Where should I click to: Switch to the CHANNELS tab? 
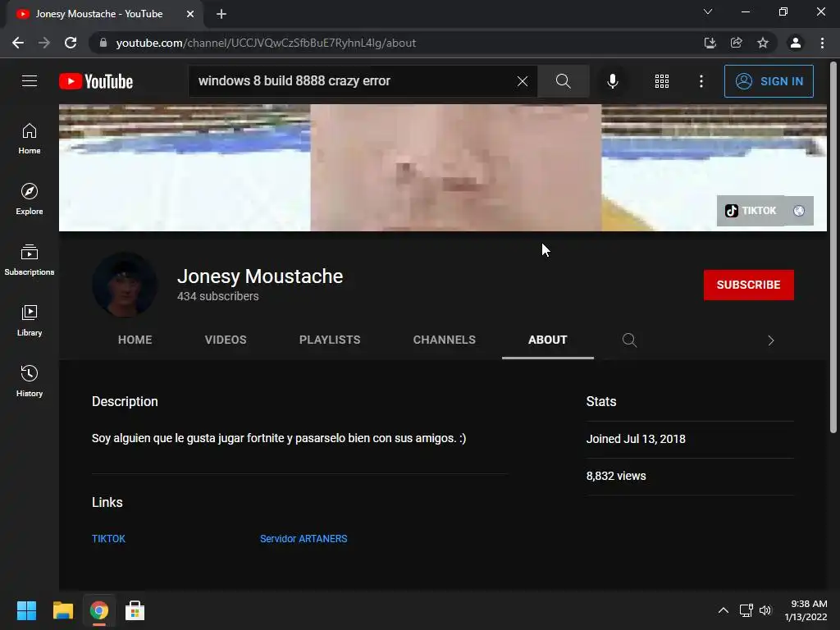pyautogui.click(x=444, y=340)
